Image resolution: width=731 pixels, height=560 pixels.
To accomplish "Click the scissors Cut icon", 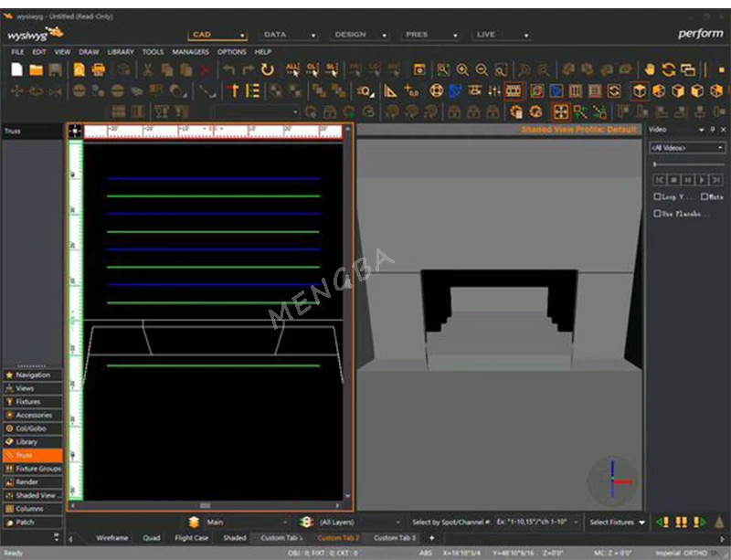I will [148, 70].
